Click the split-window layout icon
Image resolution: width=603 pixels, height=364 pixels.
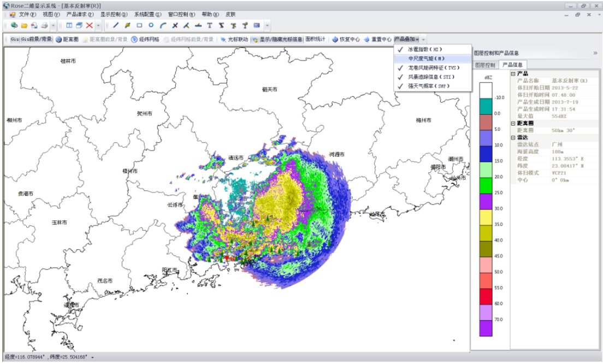69,25
